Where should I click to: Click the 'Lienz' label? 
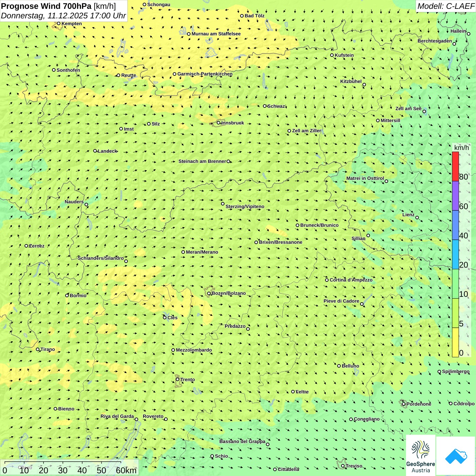pyautogui.click(x=408, y=215)
